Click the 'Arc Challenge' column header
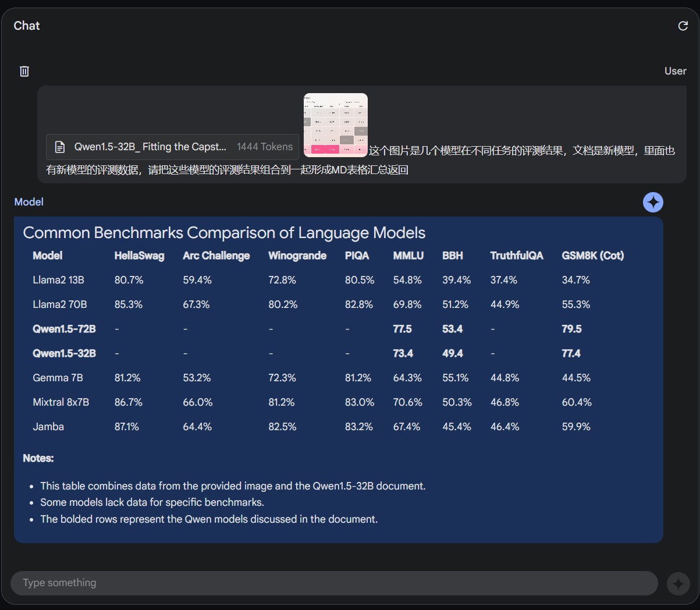The image size is (700, 610). coord(216,256)
